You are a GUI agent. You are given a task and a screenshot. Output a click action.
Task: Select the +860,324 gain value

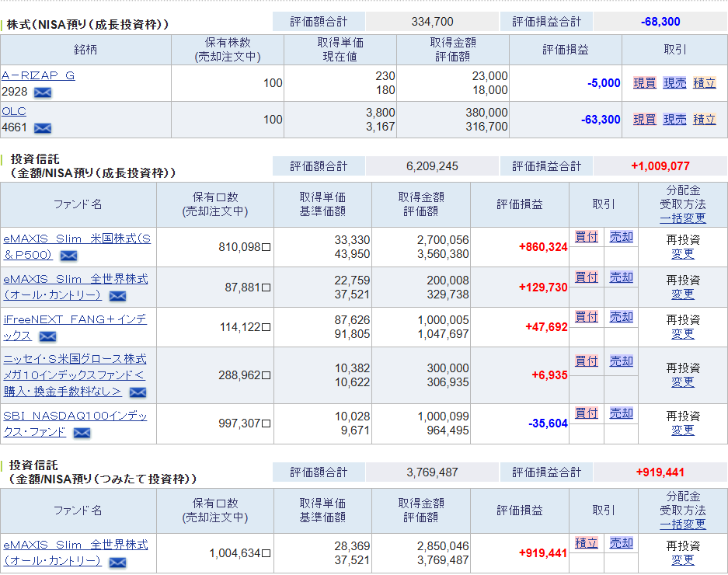[543, 247]
